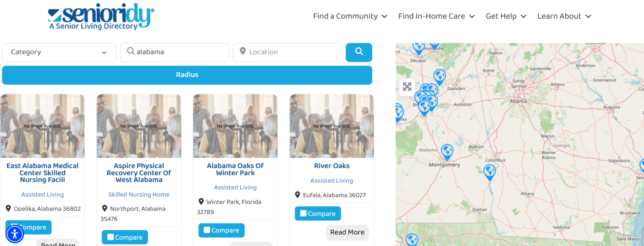Tick Compare checkbox for Aspire Physical Recovery Center
The image size is (644, 246).
pyautogui.click(x=111, y=237)
